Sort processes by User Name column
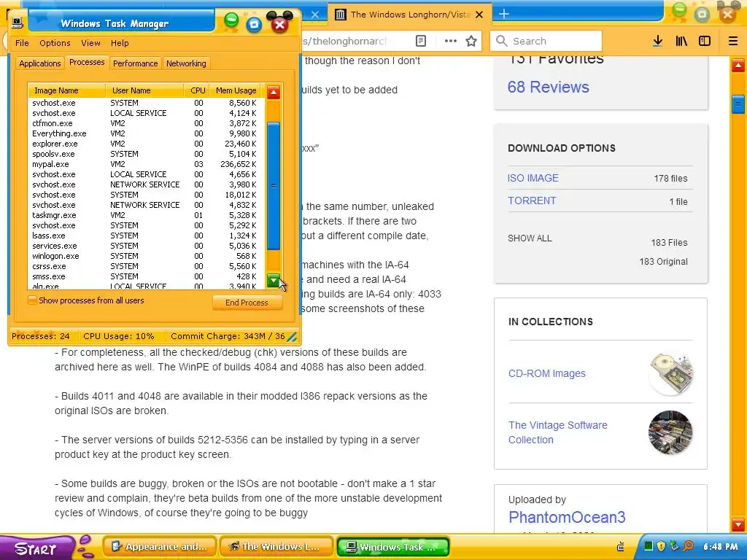Image resolution: width=747 pixels, height=560 pixels. [x=145, y=90]
